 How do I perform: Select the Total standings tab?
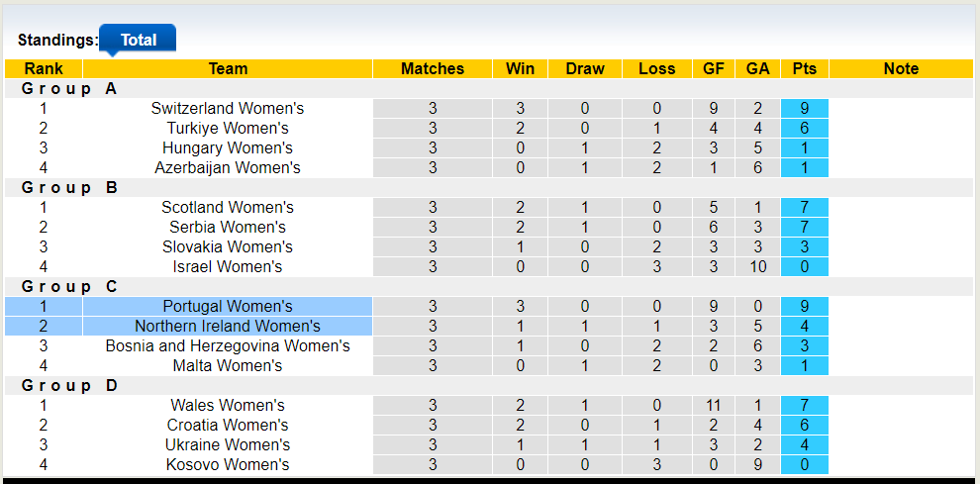(139, 40)
